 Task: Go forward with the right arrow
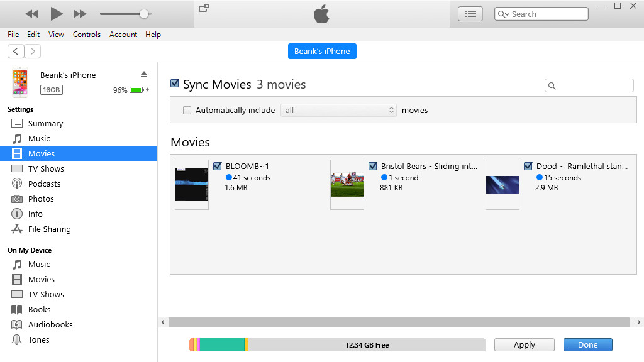(x=33, y=52)
